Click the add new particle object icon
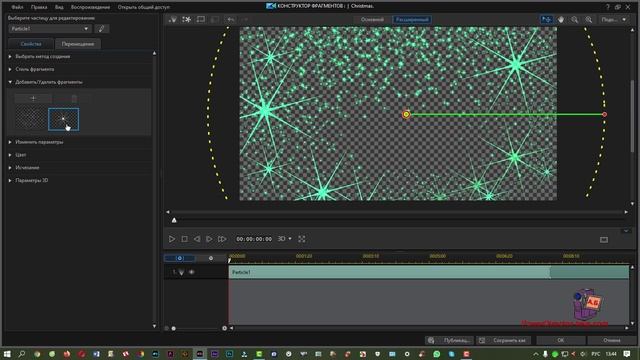 click(173, 19)
